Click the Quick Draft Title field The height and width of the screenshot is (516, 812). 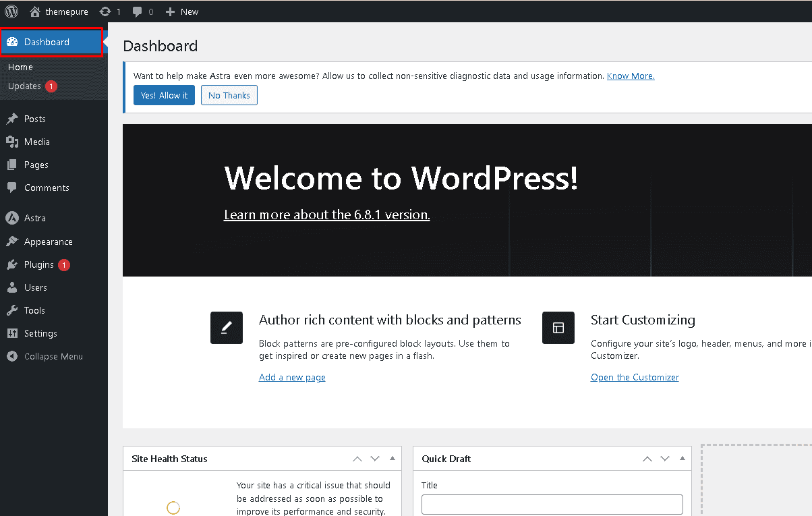552,504
